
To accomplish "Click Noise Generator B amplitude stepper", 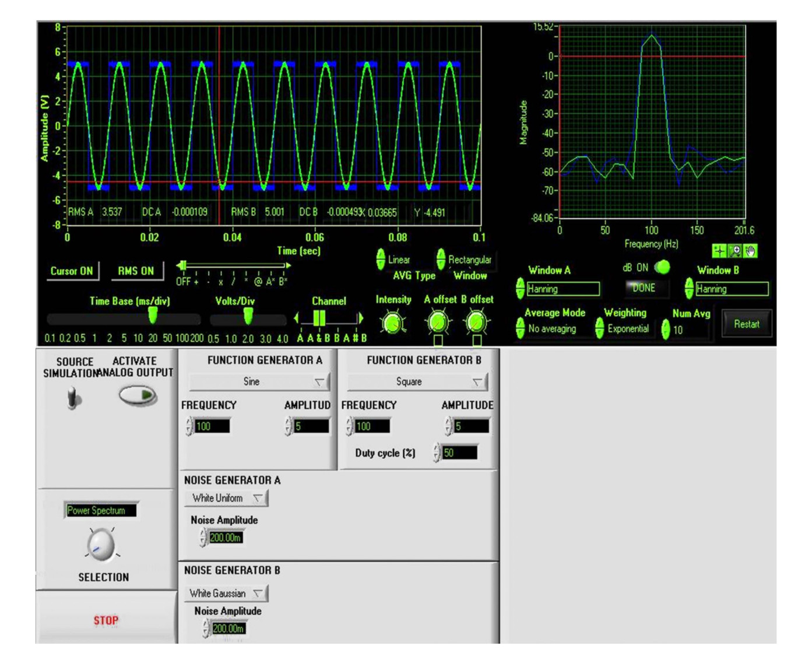I will click(206, 628).
